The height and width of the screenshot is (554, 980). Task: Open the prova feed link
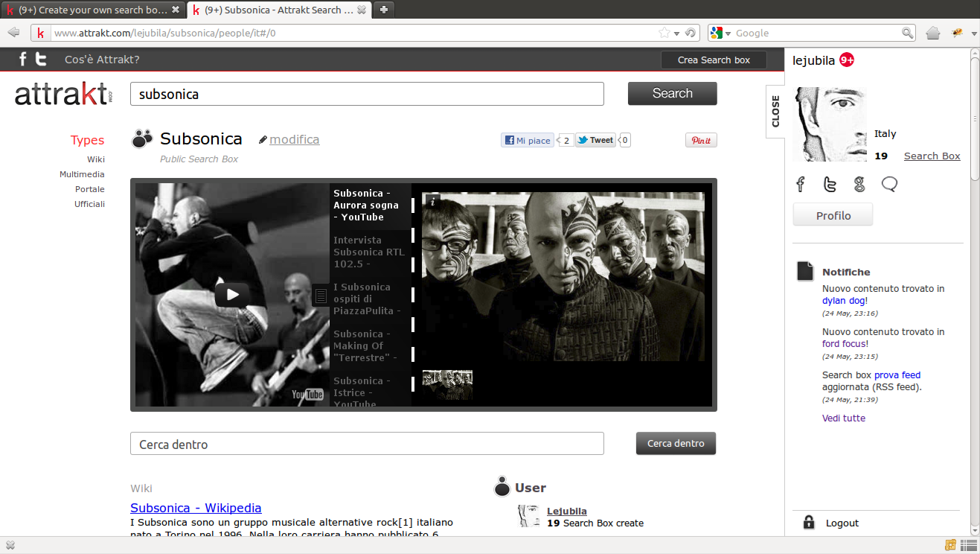tap(897, 375)
